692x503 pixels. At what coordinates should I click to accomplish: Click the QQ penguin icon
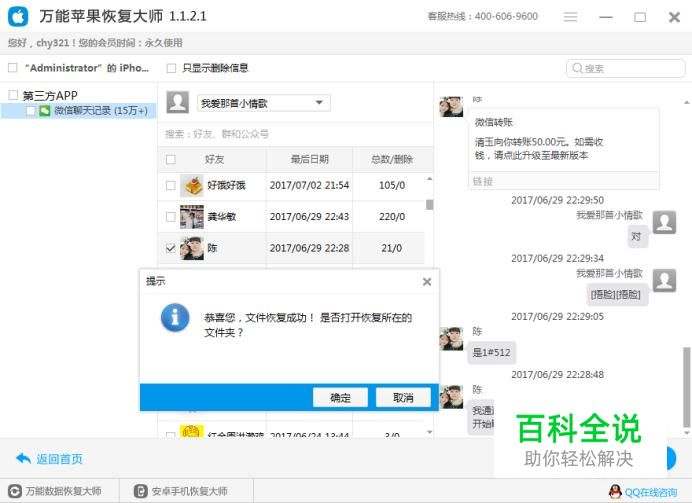615,492
